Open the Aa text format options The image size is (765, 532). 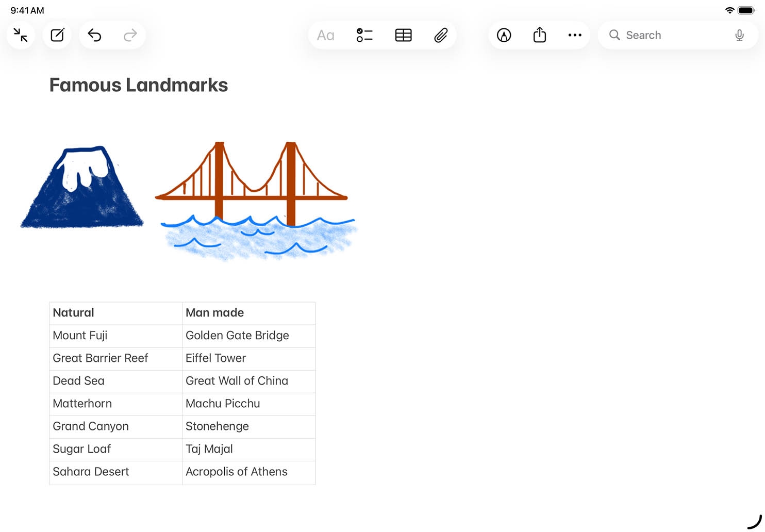[x=325, y=35]
